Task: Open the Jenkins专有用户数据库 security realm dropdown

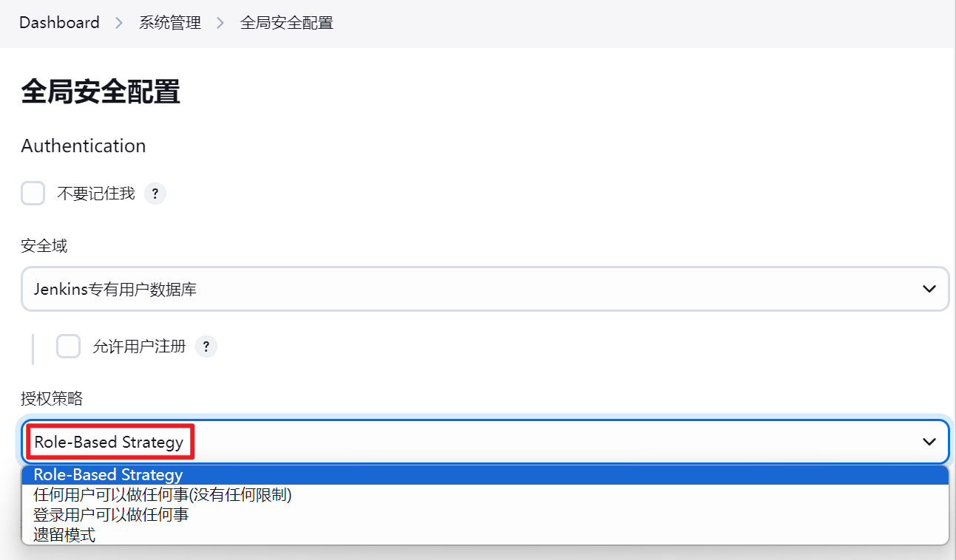Action: [485, 289]
